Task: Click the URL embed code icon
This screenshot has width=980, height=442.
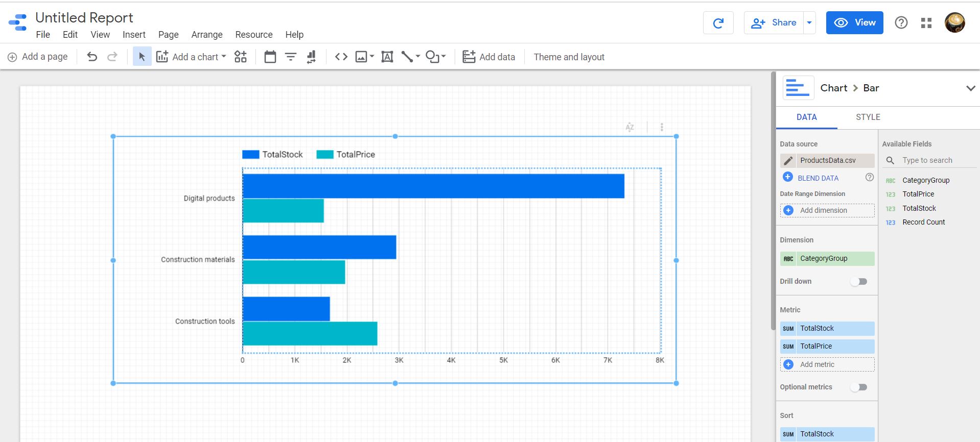Action: point(341,57)
